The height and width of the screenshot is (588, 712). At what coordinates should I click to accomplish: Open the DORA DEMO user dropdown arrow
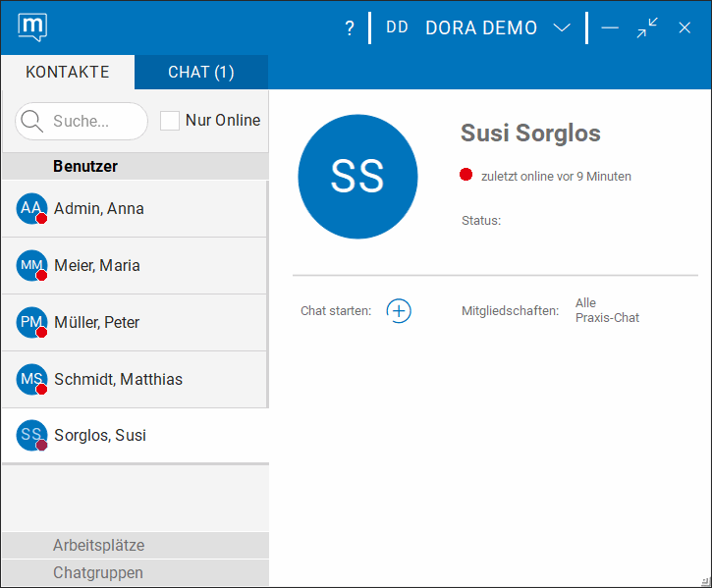562,28
